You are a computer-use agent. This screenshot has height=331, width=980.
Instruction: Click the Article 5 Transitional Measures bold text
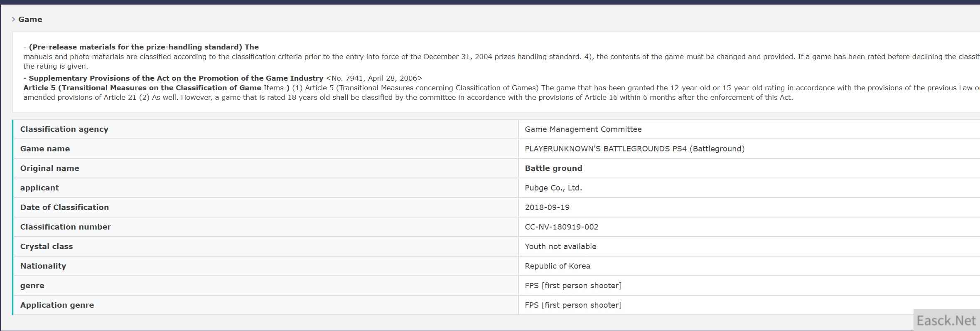click(142, 88)
